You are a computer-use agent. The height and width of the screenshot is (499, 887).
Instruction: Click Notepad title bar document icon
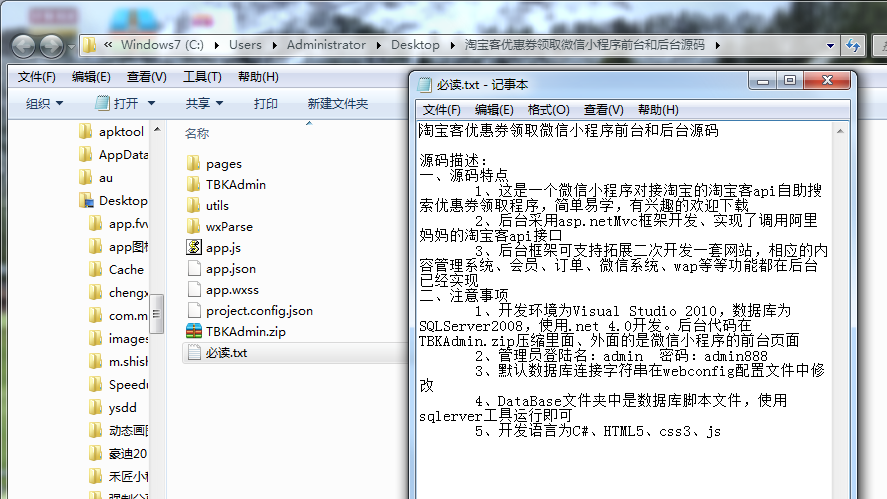(424, 85)
